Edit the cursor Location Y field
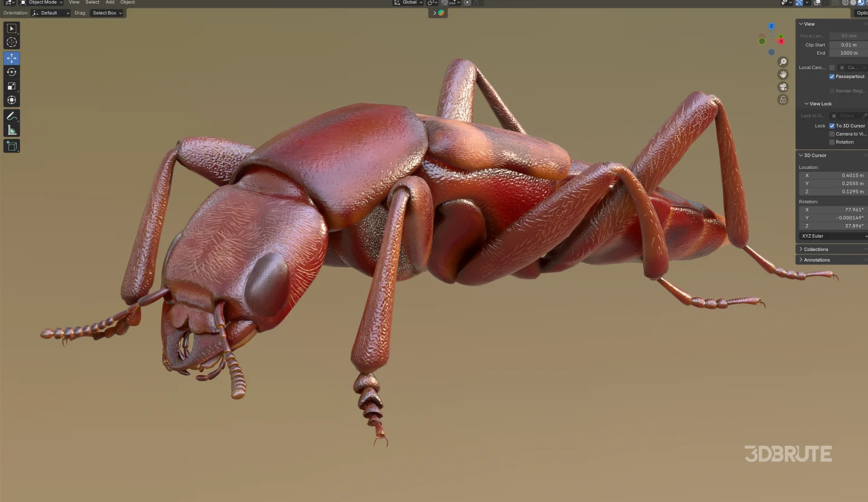 click(833, 184)
